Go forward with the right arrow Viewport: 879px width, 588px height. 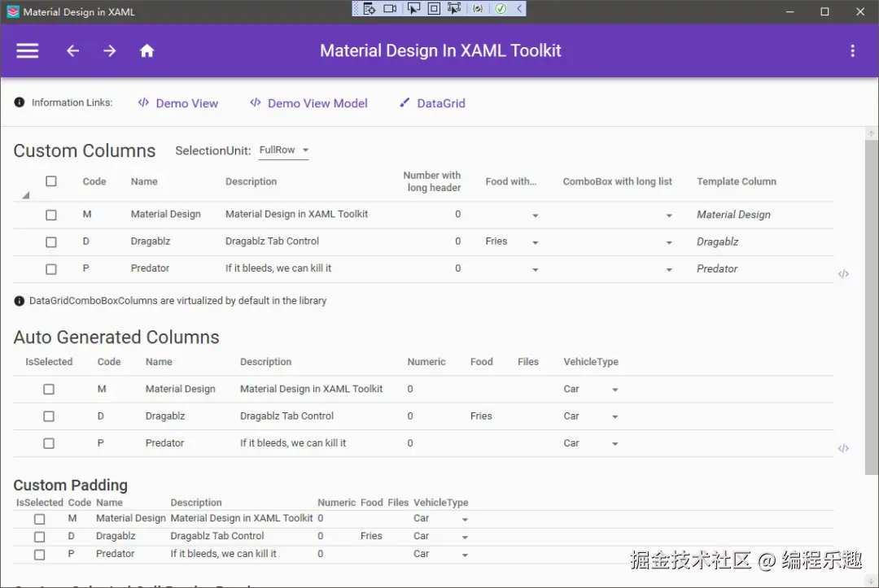click(109, 51)
